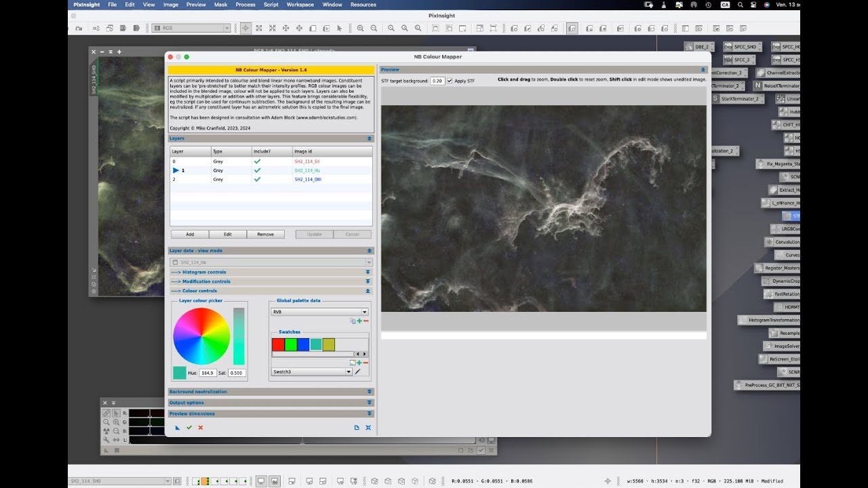Click the Hue value input field
The image size is (868, 488).
coord(208,373)
